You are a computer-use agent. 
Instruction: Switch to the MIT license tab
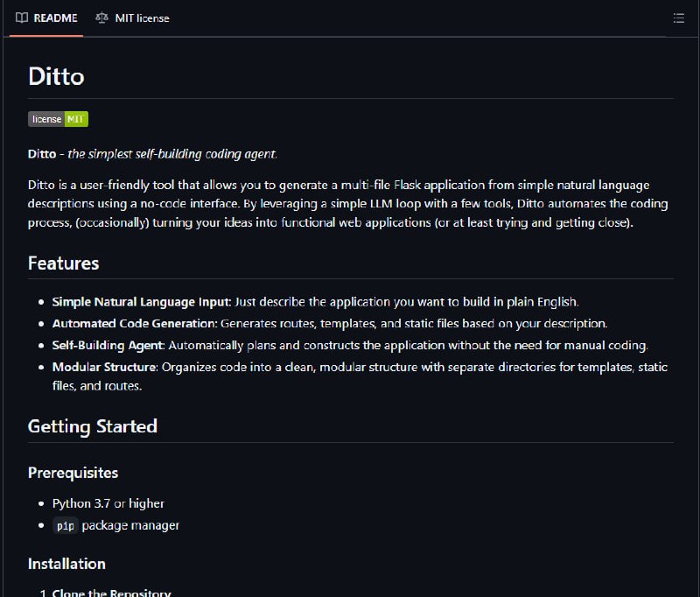(x=133, y=18)
